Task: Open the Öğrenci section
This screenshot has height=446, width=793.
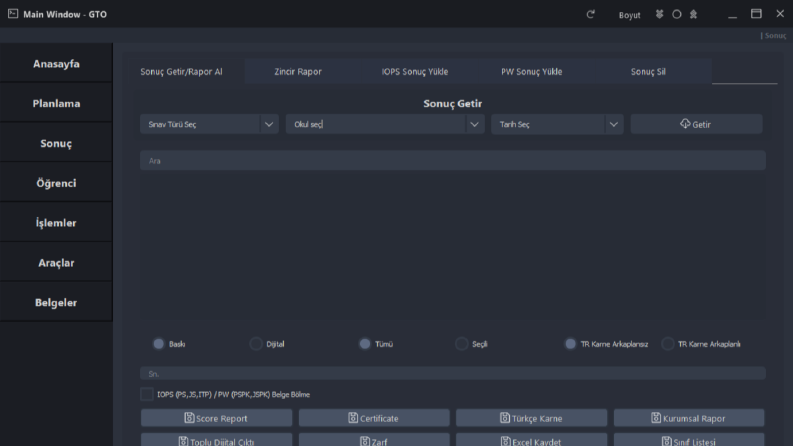Action: (56, 183)
